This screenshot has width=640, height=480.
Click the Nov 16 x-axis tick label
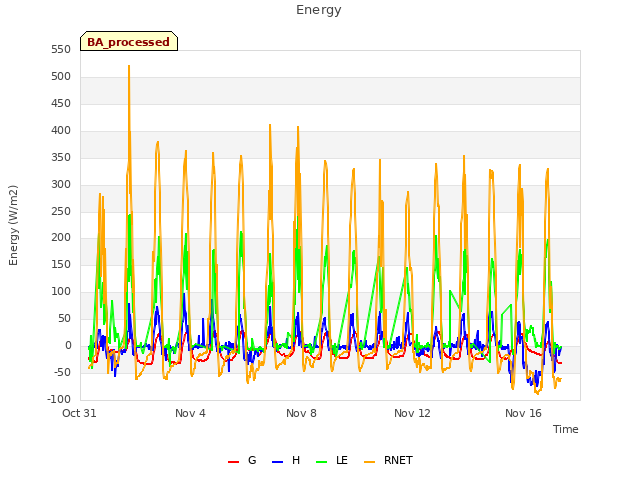click(x=523, y=413)
